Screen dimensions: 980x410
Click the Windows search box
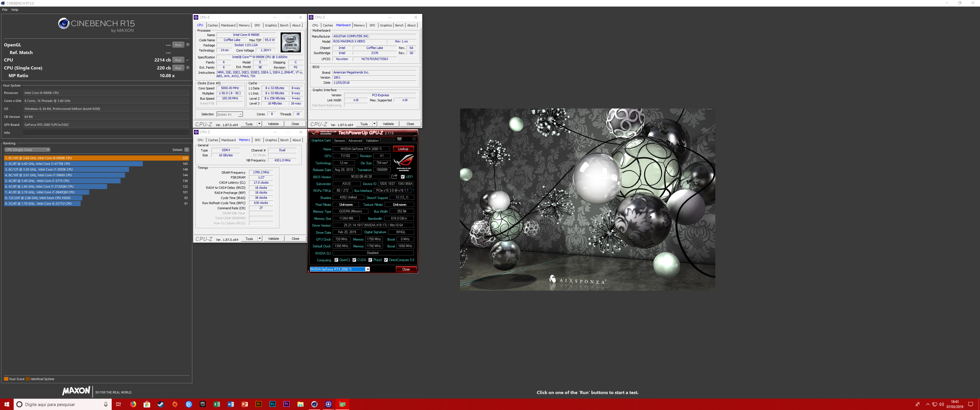(x=63, y=404)
